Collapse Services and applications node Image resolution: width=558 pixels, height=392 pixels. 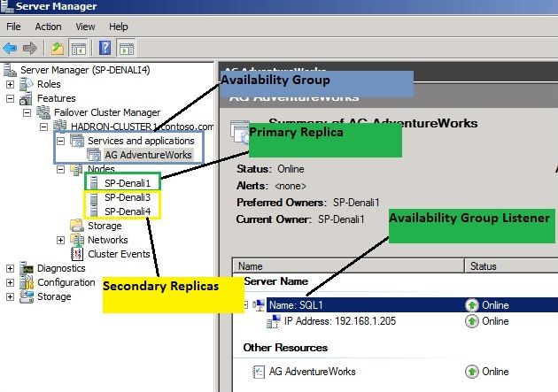tap(61, 141)
